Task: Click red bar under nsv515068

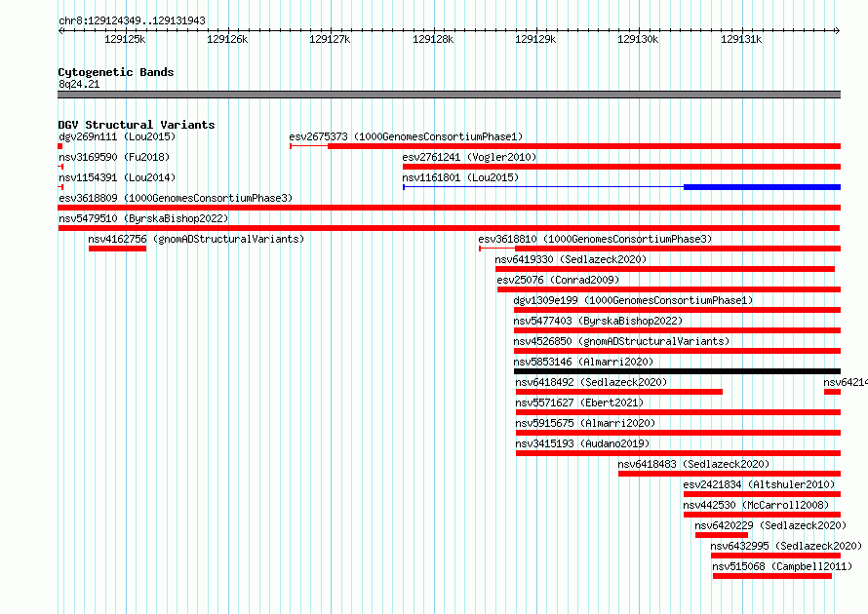Action: 772,576
